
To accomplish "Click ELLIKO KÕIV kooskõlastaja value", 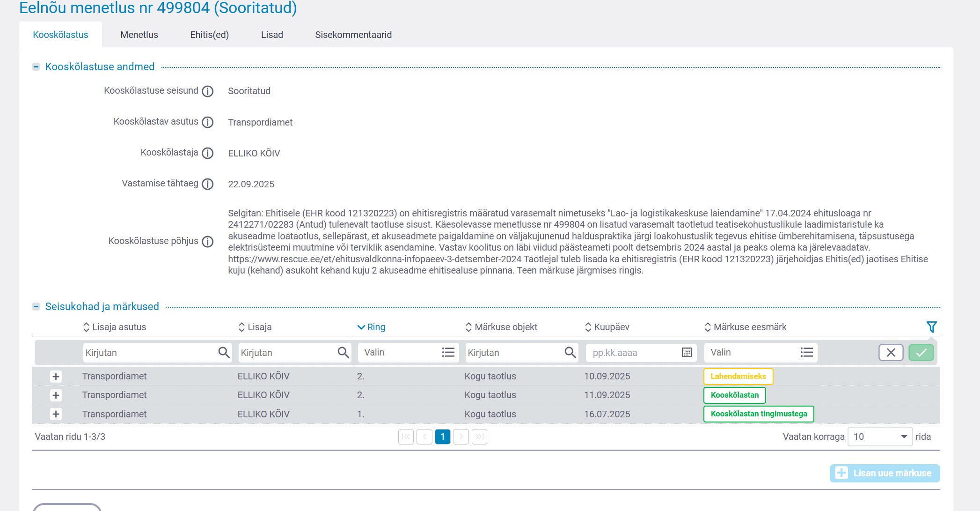I will tap(254, 153).
